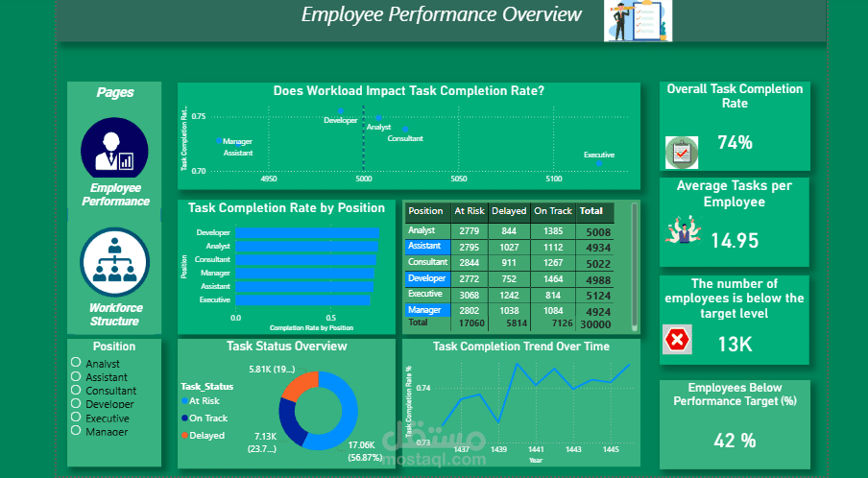Click Developer's On Track value 1464
The height and width of the screenshot is (478, 868).
coord(552,278)
